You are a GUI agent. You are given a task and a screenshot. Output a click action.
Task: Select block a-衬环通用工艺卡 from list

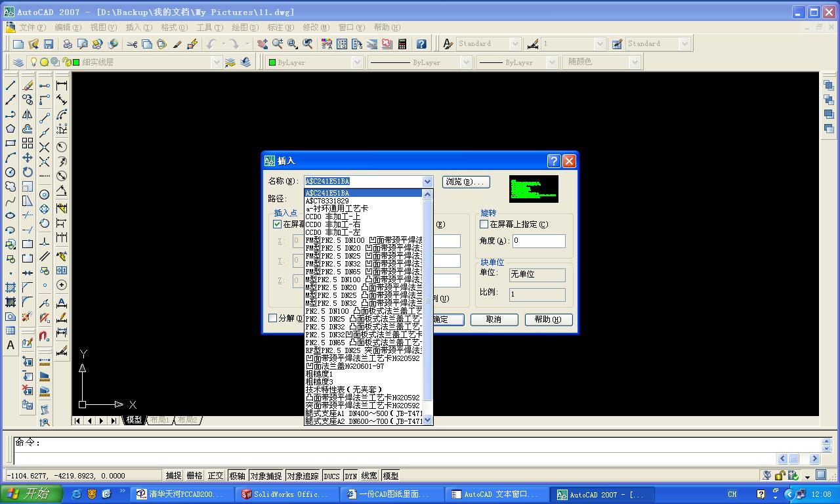(x=337, y=209)
